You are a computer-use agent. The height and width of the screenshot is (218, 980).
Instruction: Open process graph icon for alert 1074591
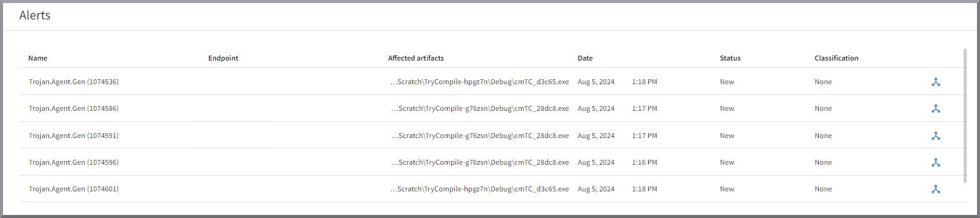tap(936, 136)
